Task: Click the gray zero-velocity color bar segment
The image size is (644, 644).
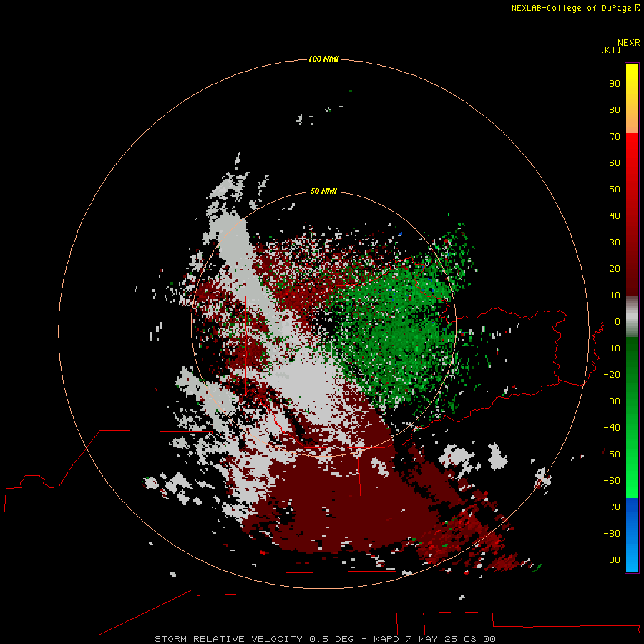Action: click(632, 317)
